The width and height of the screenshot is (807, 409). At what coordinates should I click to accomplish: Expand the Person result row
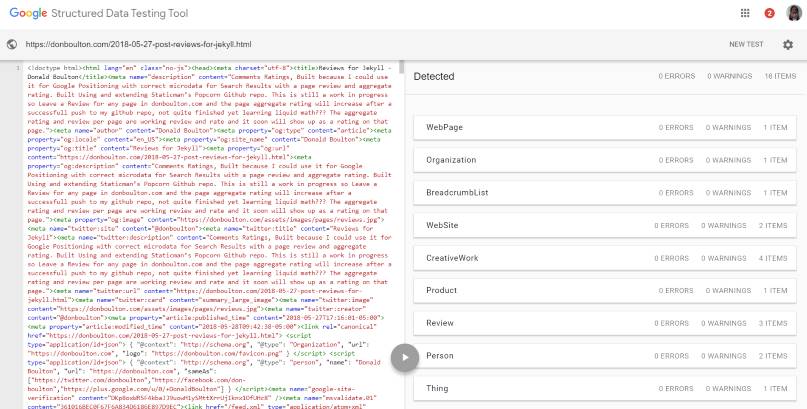coord(605,356)
